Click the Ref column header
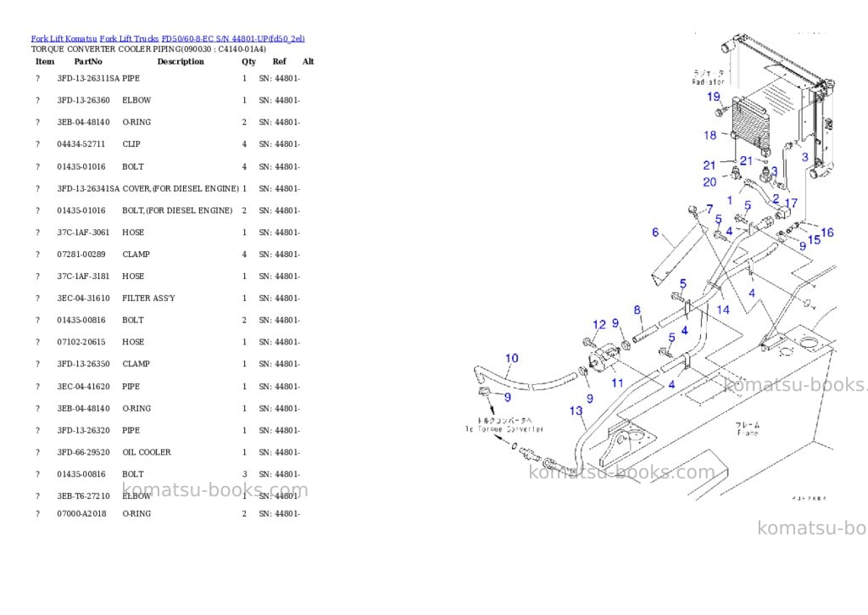868x615 pixels. (x=280, y=61)
